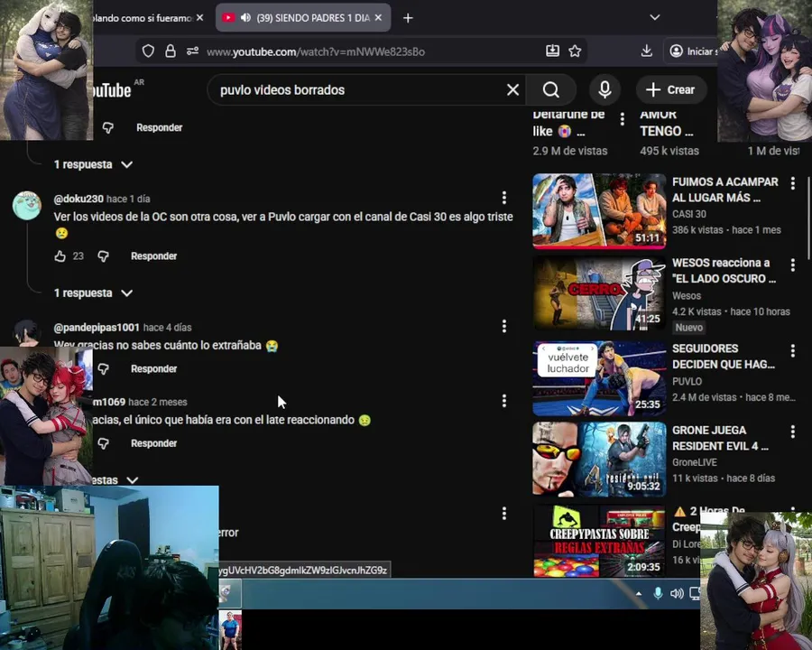Viewport: 812px width, 650px height.
Task: Open options for GRONE JUEGA video
Action: tap(792, 432)
